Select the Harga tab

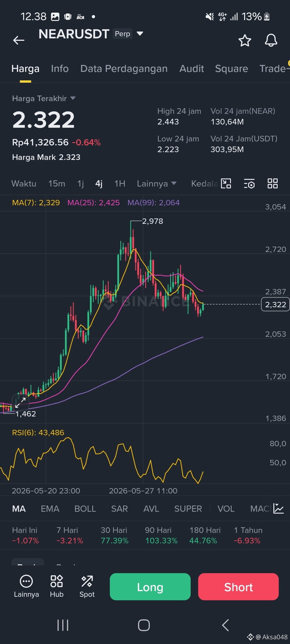26,69
